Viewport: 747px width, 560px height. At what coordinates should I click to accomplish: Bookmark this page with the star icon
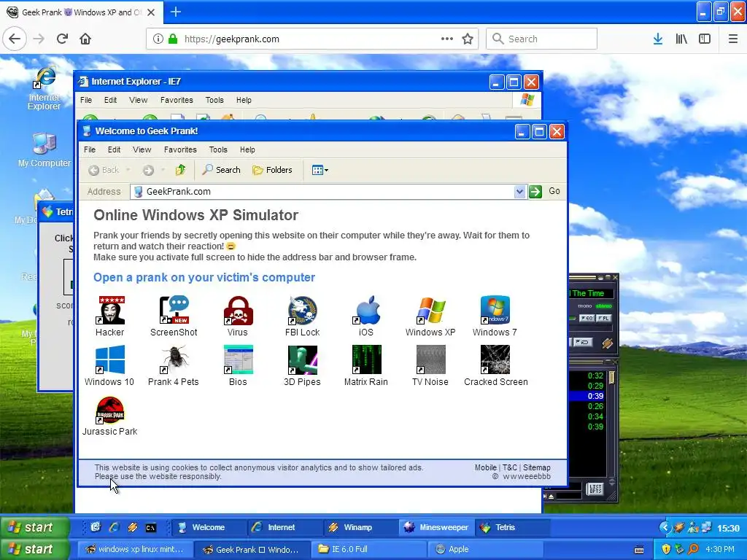pos(468,39)
